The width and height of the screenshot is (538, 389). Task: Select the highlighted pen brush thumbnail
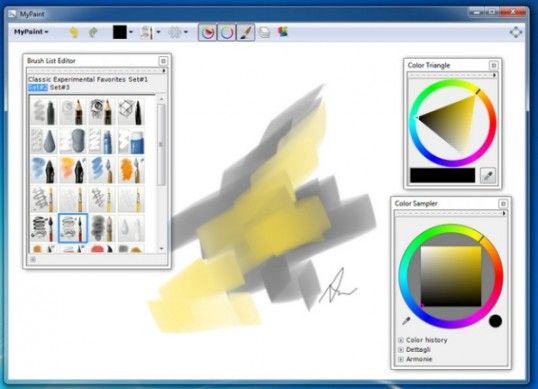[x=73, y=228]
